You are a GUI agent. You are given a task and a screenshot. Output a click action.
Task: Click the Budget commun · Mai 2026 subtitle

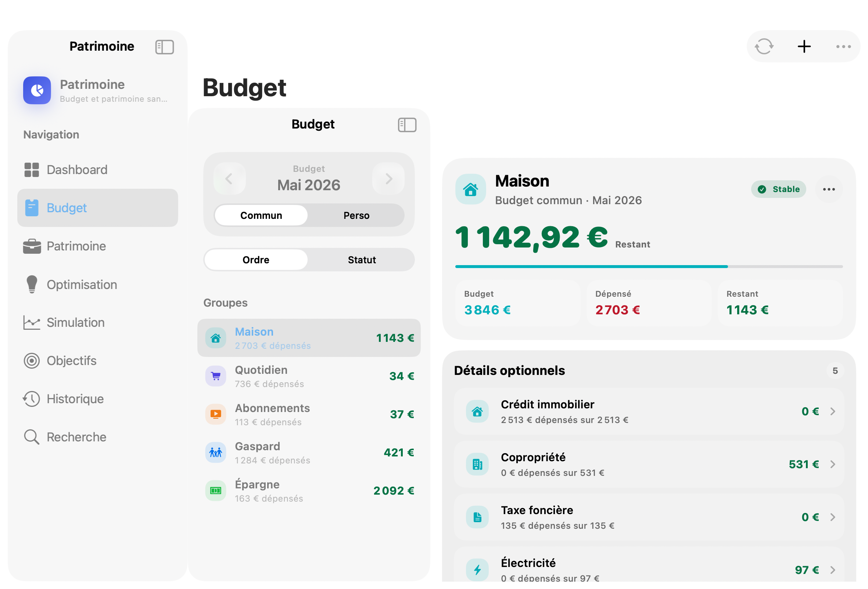(x=568, y=200)
